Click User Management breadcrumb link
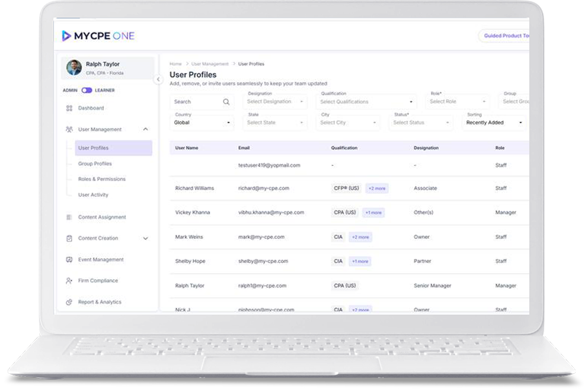Viewport: 588px width, 391px height. point(210,64)
